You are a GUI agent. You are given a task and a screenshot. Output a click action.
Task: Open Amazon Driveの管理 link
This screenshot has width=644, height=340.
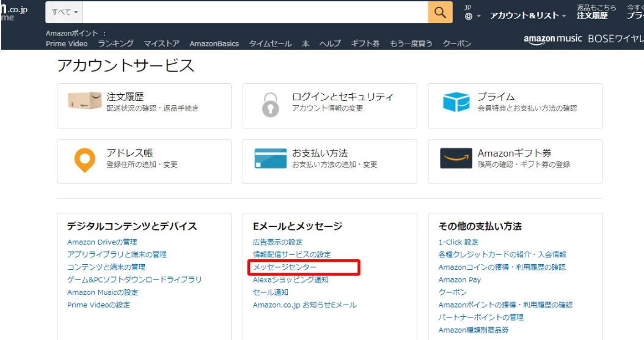pos(102,242)
